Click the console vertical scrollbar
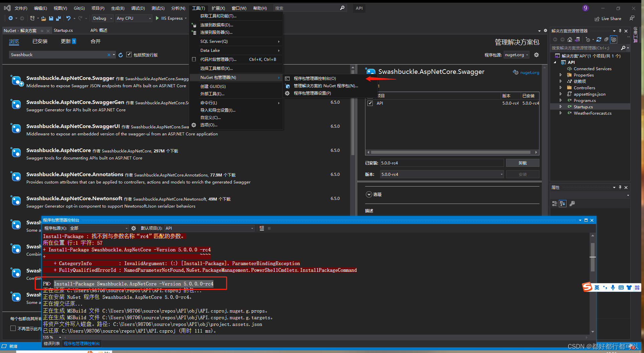The width and height of the screenshot is (644, 353). pyautogui.click(x=593, y=284)
